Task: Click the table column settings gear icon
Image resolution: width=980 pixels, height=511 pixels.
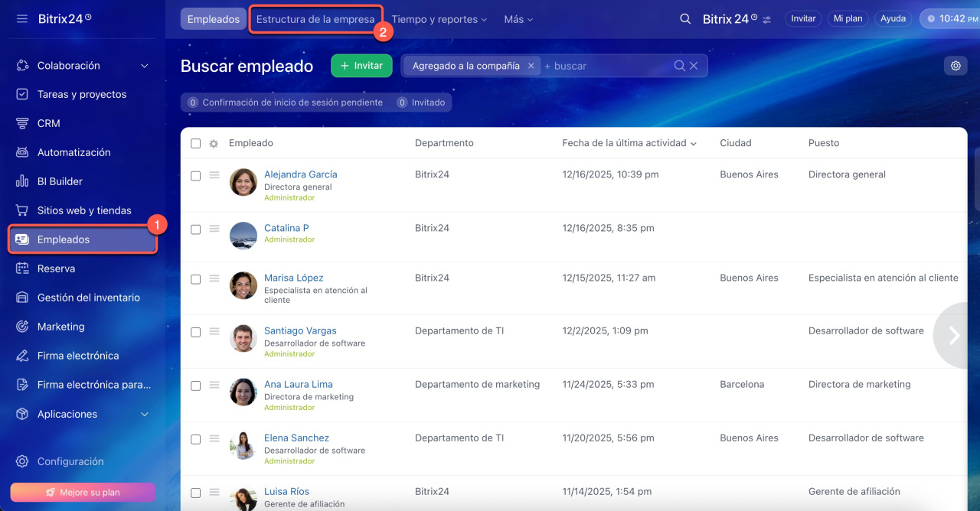Action: click(x=214, y=144)
